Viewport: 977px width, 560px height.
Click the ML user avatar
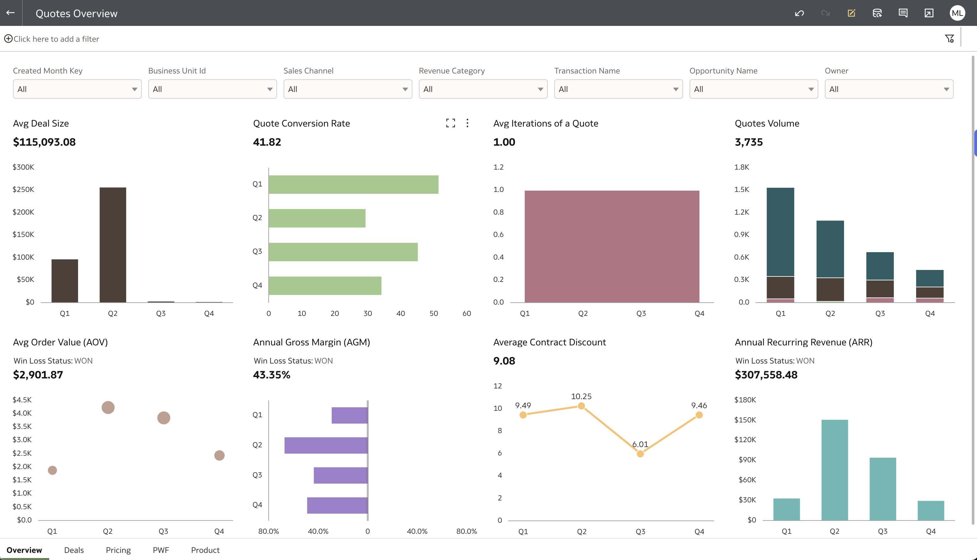pos(957,14)
